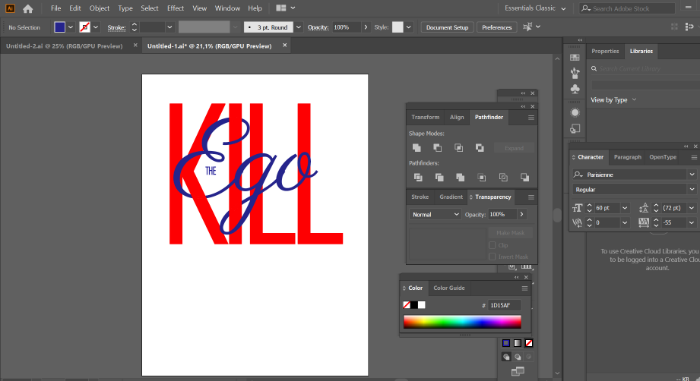The image size is (700, 381).
Task: Open the blue fill color dropdown
Action: pyautogui.click(x=71, y=27)
